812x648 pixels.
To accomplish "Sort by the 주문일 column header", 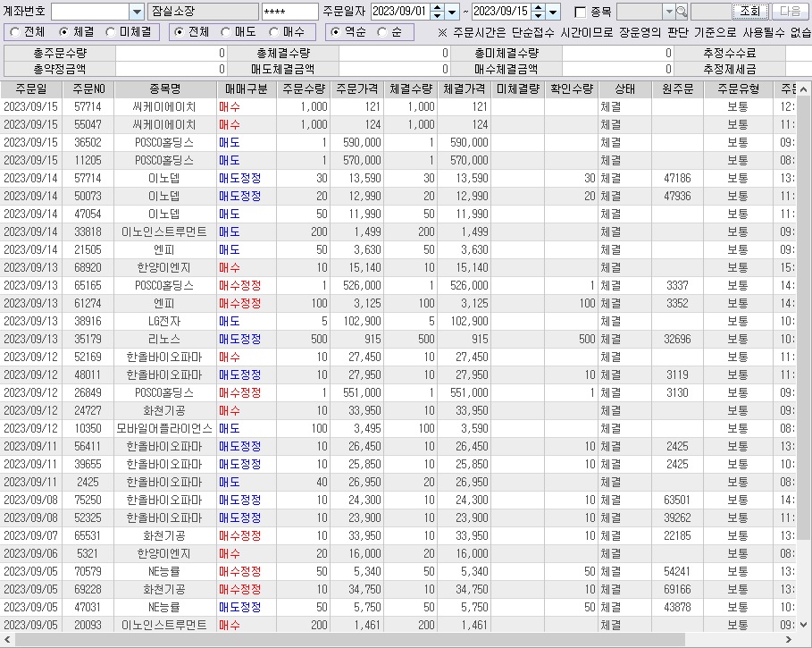I will pos(30,88).
